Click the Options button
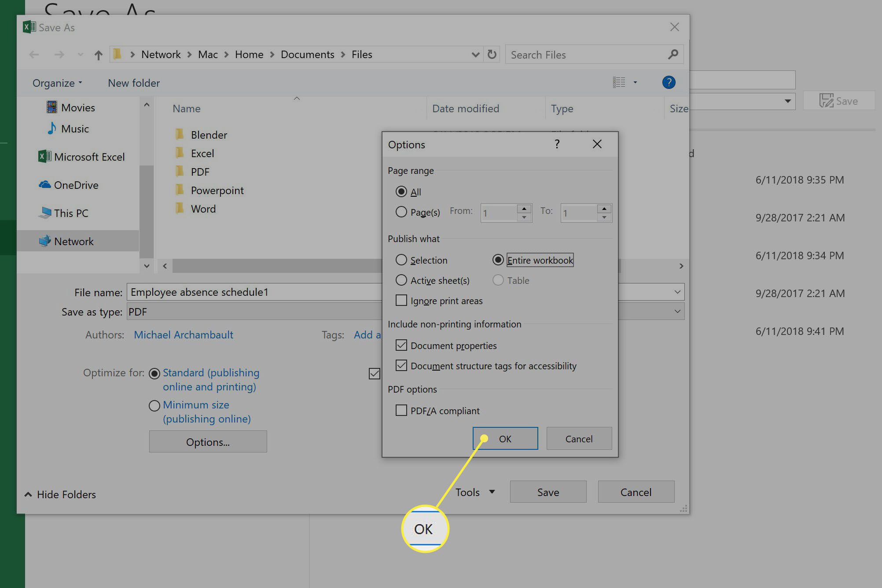Viewport: 882px width, 588px height. point(208,441)
